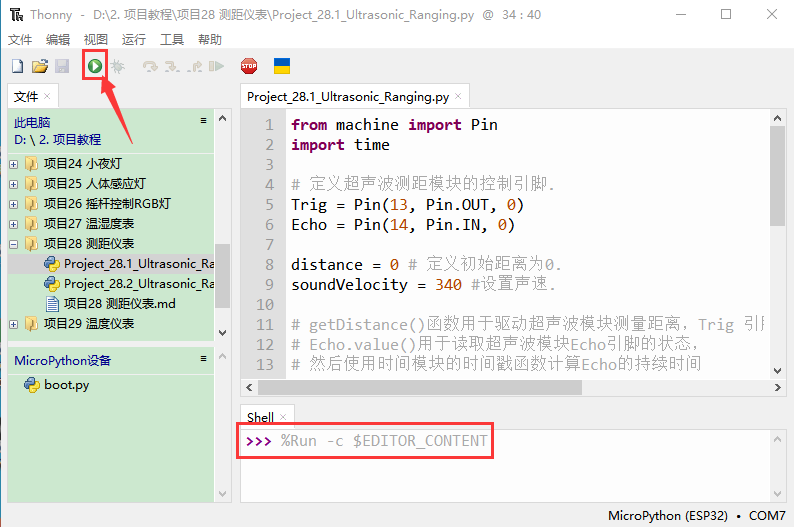The width and height of the screenshot is (794, 527).
Task: Click the Open file folder icon
Action: pyautogui.click(x=40, y=66)
